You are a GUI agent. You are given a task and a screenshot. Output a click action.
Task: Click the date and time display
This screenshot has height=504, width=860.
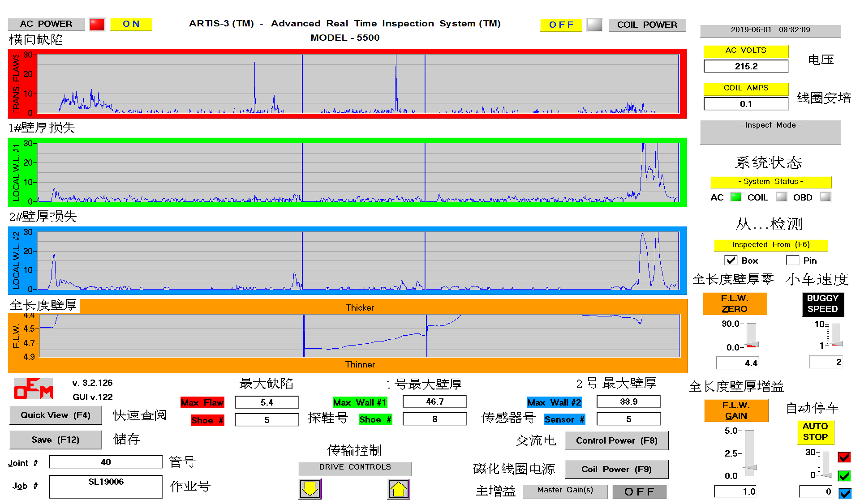(x=770, y=30)
